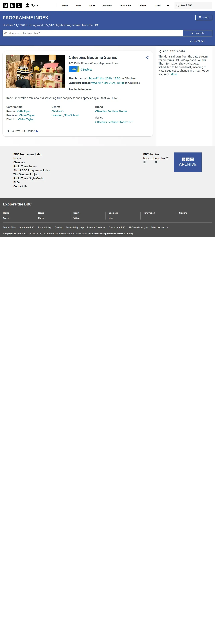The image size is (215, 644).
Task: Open Earth in Explore the BBC
Action: 41,218
